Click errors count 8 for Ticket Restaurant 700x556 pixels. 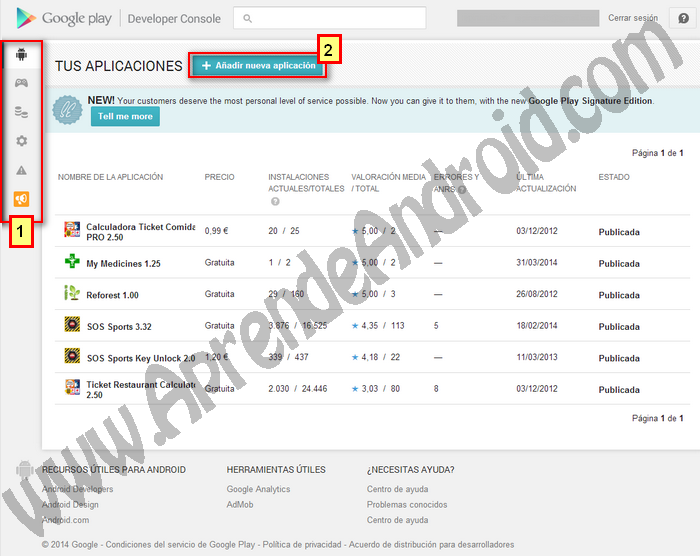tap(436, 389)
